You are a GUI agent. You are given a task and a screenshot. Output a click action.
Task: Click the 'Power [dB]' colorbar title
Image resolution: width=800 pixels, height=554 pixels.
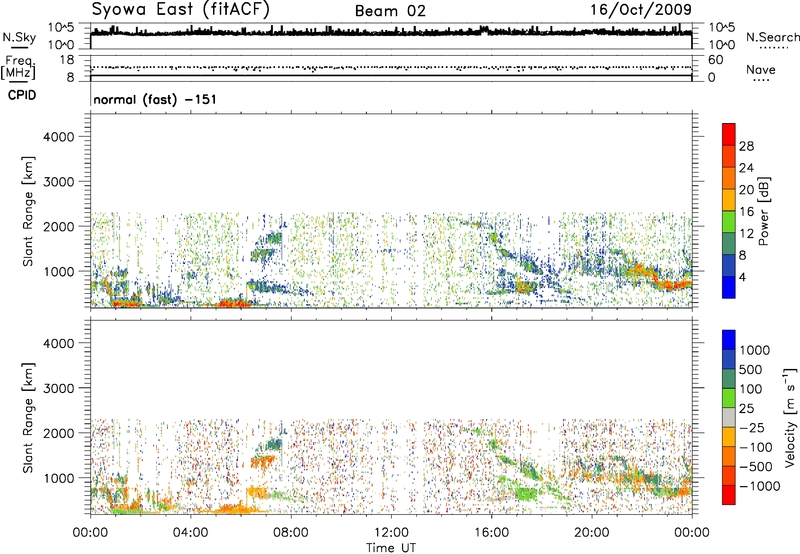pos(763,211)
